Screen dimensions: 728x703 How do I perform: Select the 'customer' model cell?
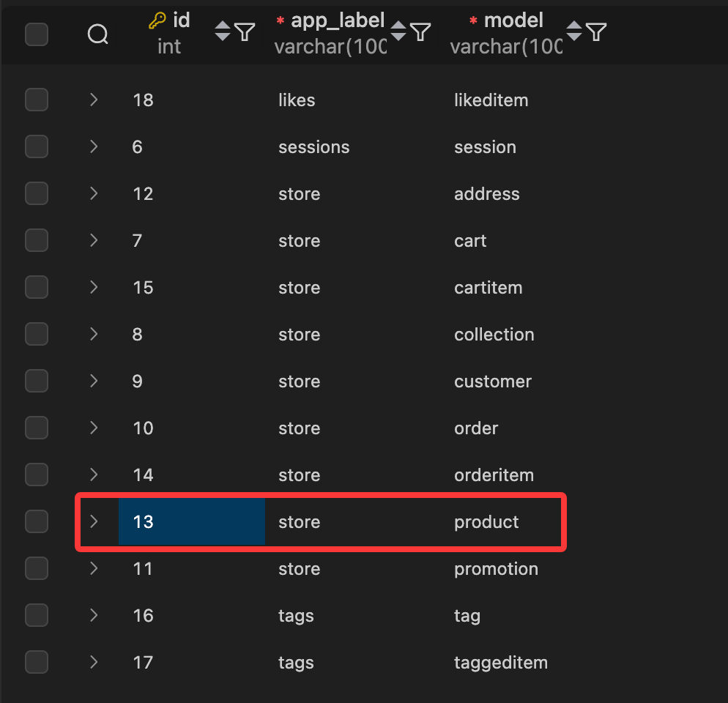(x=493, y=382)
